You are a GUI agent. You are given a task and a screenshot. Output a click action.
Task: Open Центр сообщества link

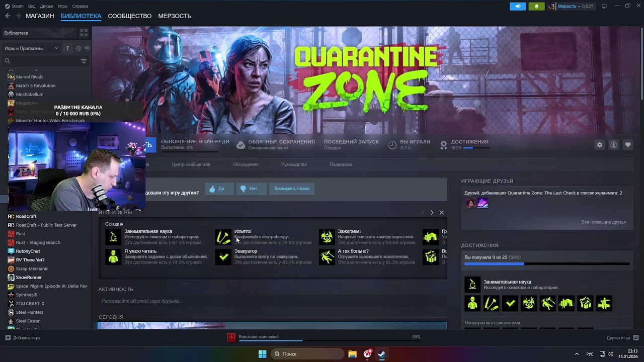(191, 164)
